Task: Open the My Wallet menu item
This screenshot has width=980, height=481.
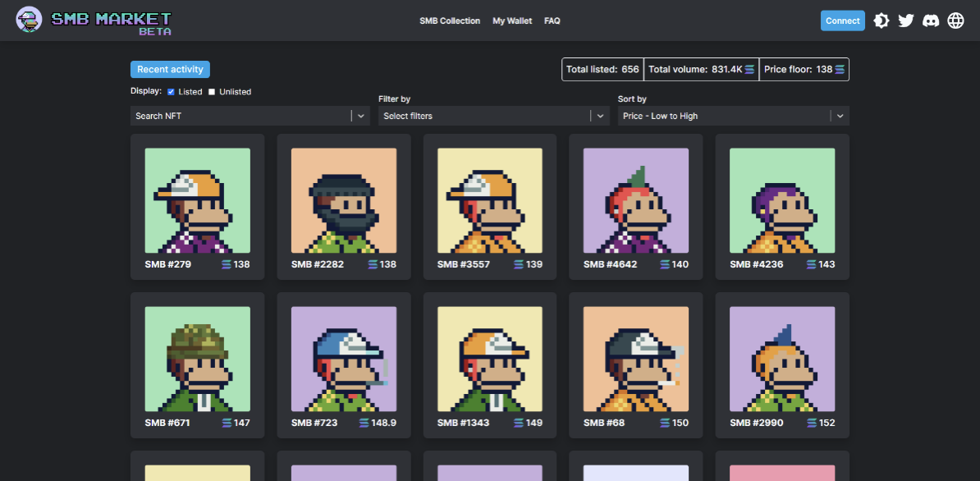Action: click(x=512, y=21)
